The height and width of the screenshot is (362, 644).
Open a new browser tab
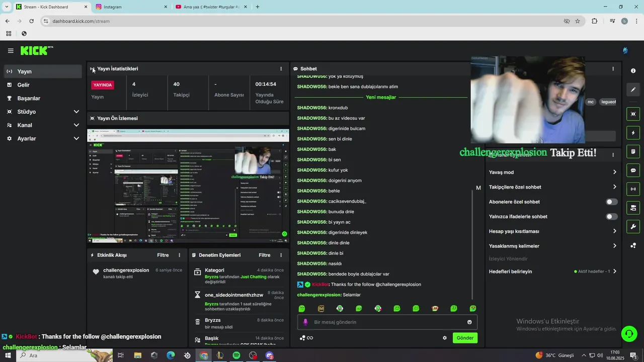tap(258, 7)
